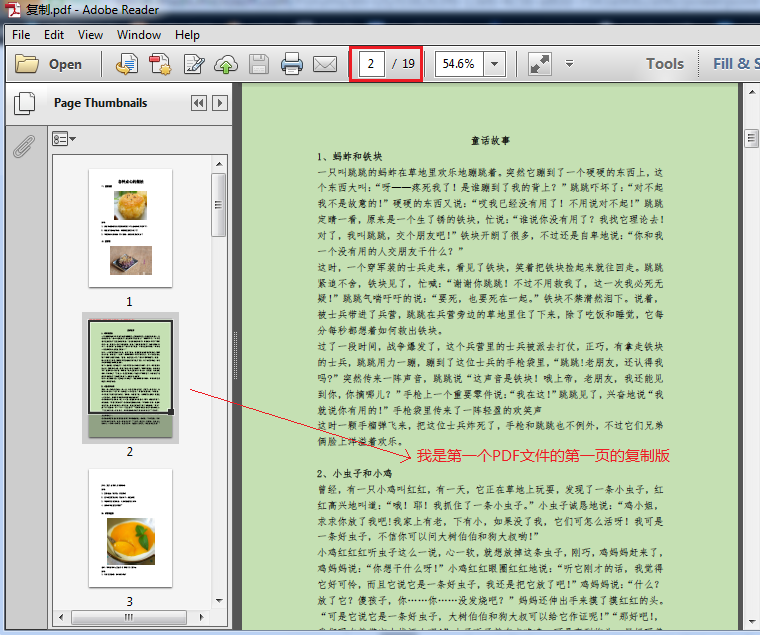
Task: Open the thumbnail options dropdown menu
Action: pyautogui.click(x=64, y=139)
